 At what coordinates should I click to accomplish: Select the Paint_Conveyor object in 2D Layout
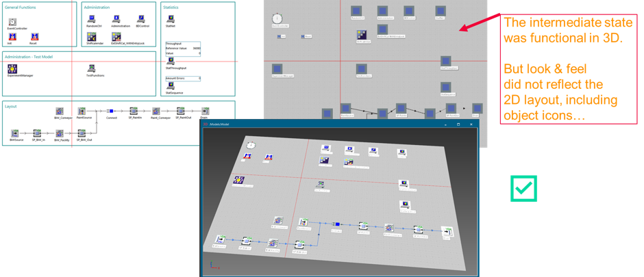(x=156, y=111)
